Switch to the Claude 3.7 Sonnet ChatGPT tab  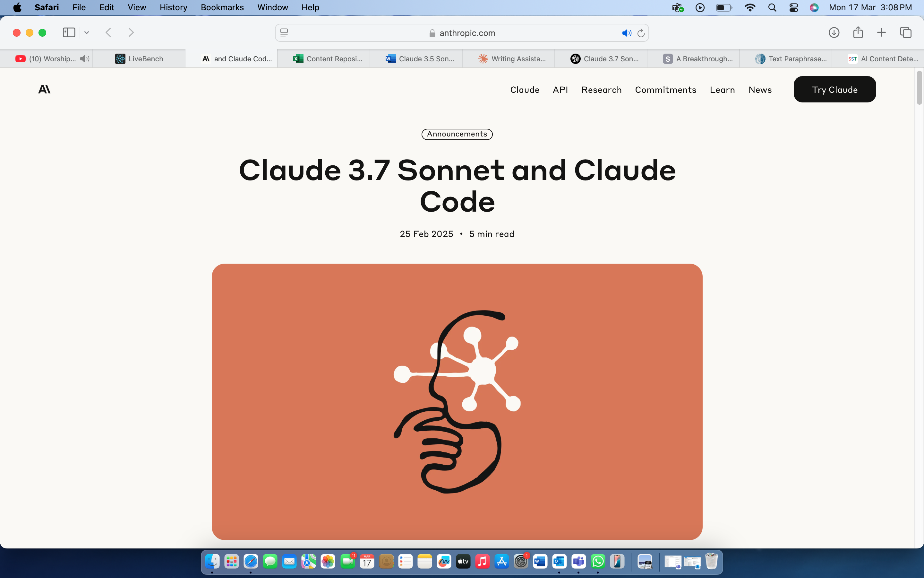[x=601, y=58]
